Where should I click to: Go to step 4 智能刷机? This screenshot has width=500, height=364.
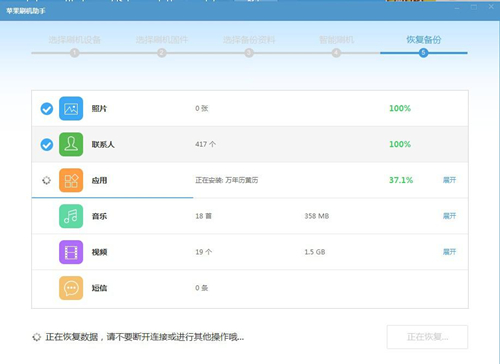click(336, 40)
